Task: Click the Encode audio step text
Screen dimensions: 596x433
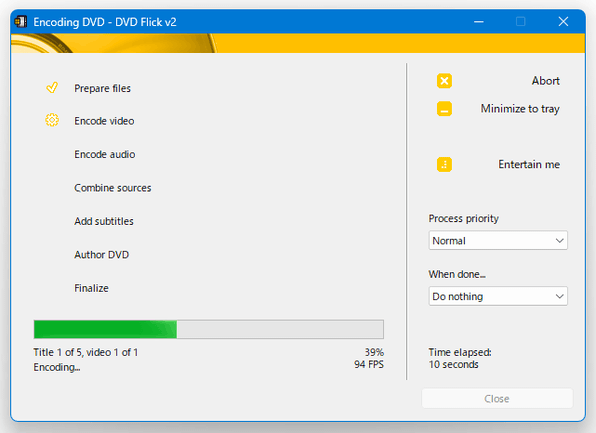Action: pyautogui.click(x=105, y=154)
